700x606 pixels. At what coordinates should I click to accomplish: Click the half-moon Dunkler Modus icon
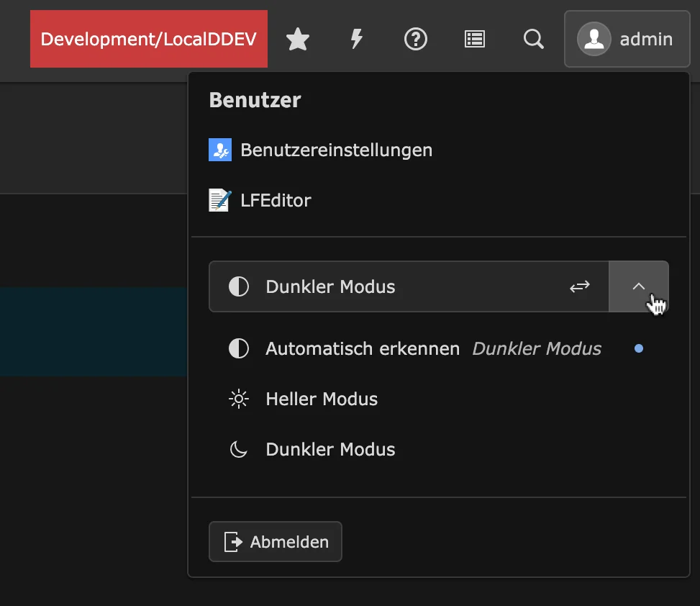237,449
